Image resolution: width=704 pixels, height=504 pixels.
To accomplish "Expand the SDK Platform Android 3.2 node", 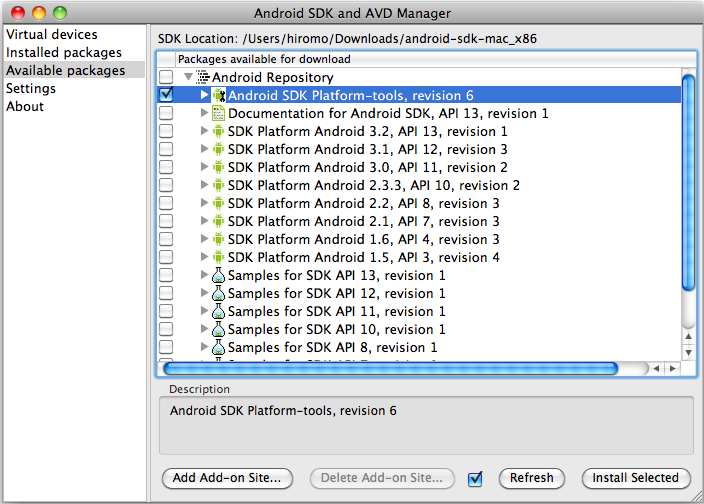I will click(x=204, y=131).
